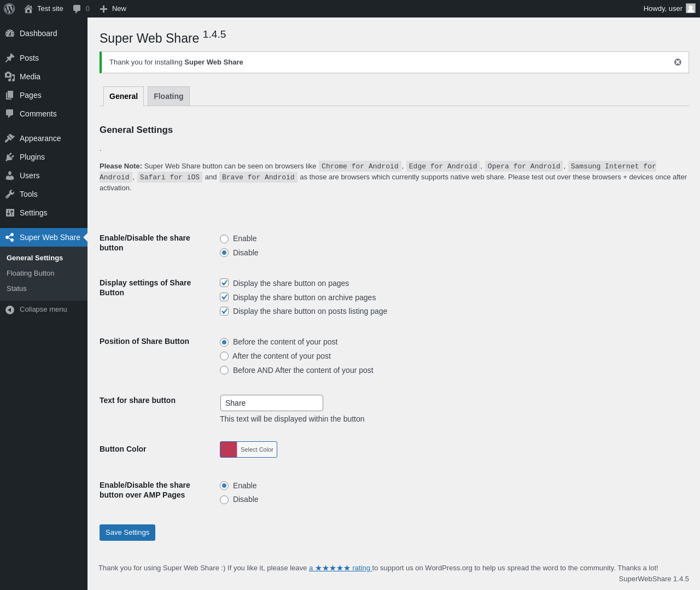This screenshot has height=590, width=700.
Task: Switch to the Floating tab
Action: (168, 96)
